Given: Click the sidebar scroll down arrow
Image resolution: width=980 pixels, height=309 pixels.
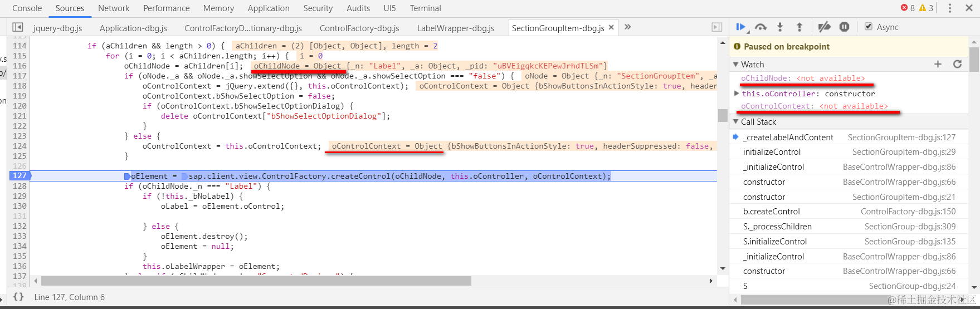Looking at the screenshot, I should coord(974,288).
